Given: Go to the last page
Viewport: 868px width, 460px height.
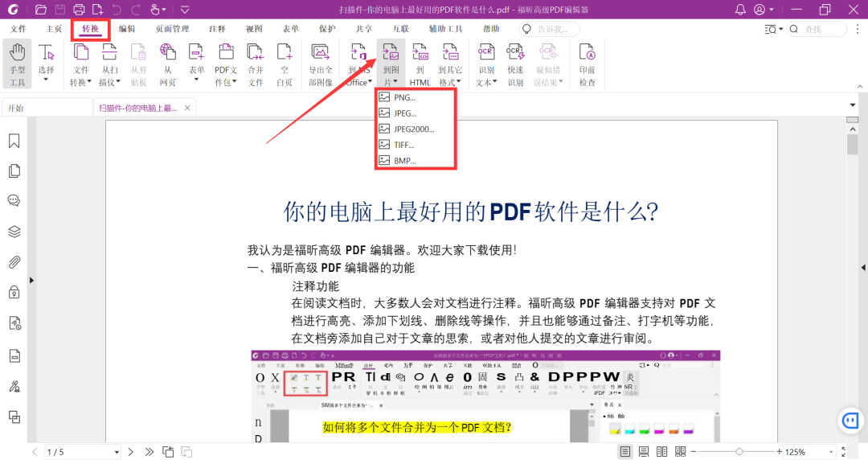Looking at the screenshot, I should point(149,452).
